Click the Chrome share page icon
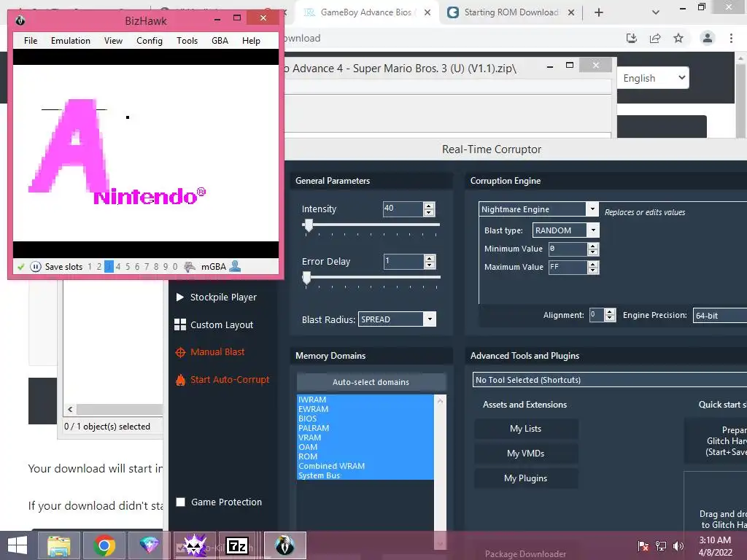747x560 pixels. (x=655, y=38)
